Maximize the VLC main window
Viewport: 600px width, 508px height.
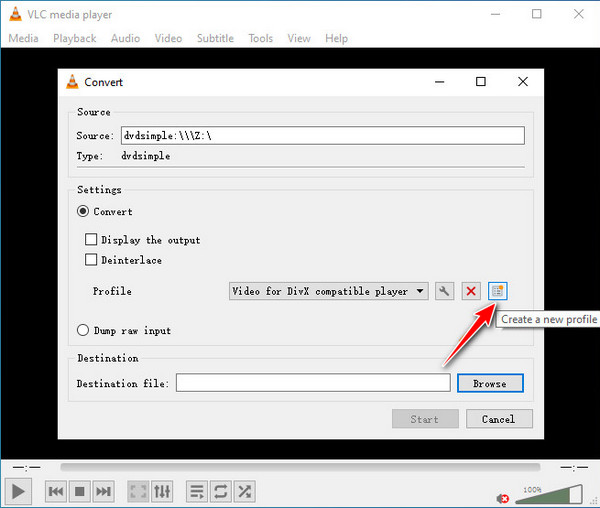coord(537,14)
